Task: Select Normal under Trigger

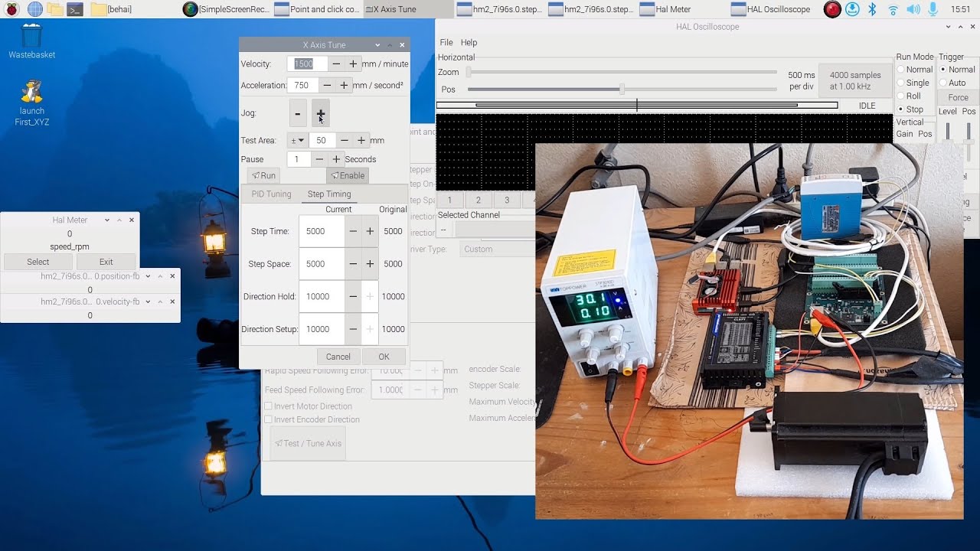Action: click(x=958, y=70)
